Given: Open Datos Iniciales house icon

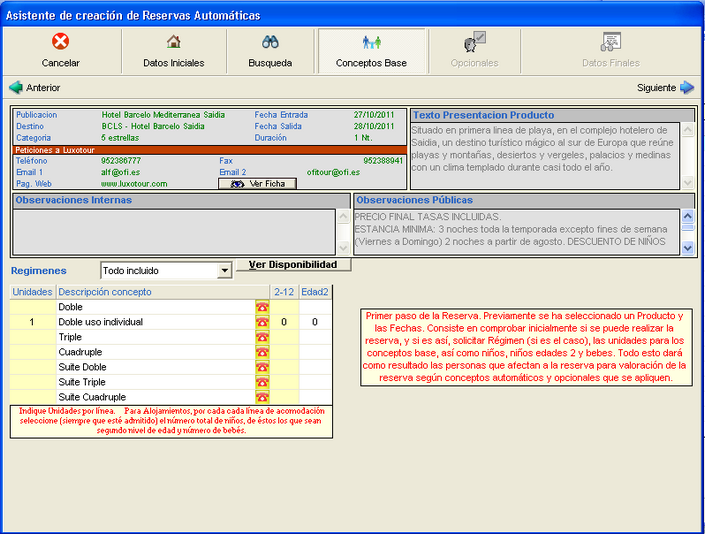Looking at the screenshot, I should point(174,42).
